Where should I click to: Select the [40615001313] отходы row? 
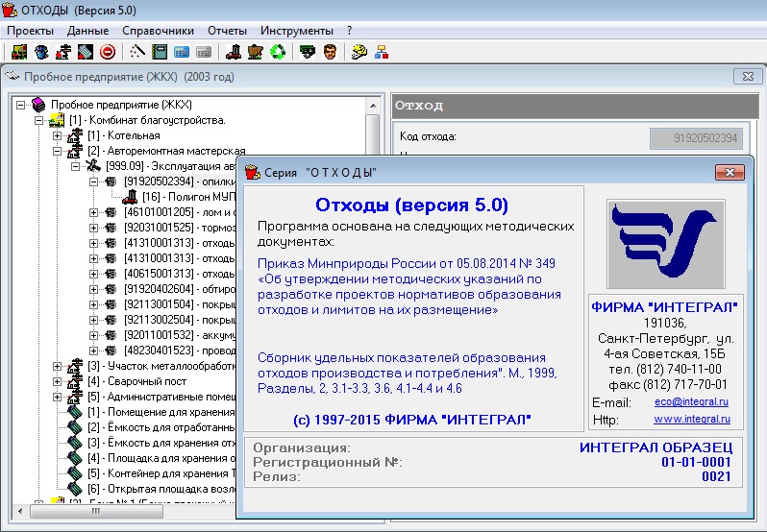[180, 274]
